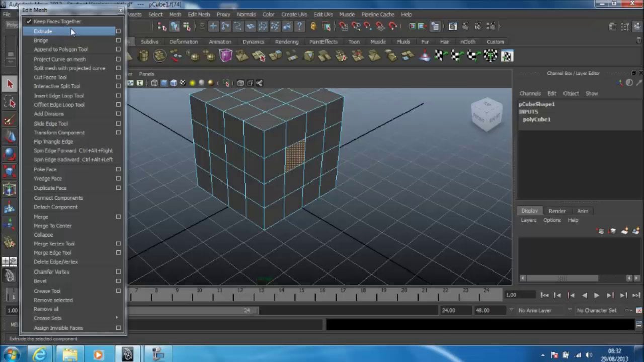Activate the Rotate tool sphere icon
644x362 pixels.
[x=10, y=155]
